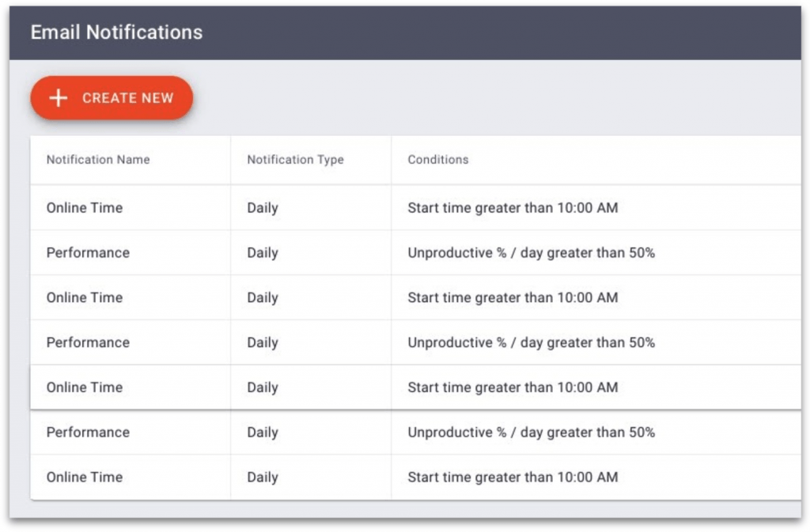Sort by the Notification Name column header

coord(97,160)
